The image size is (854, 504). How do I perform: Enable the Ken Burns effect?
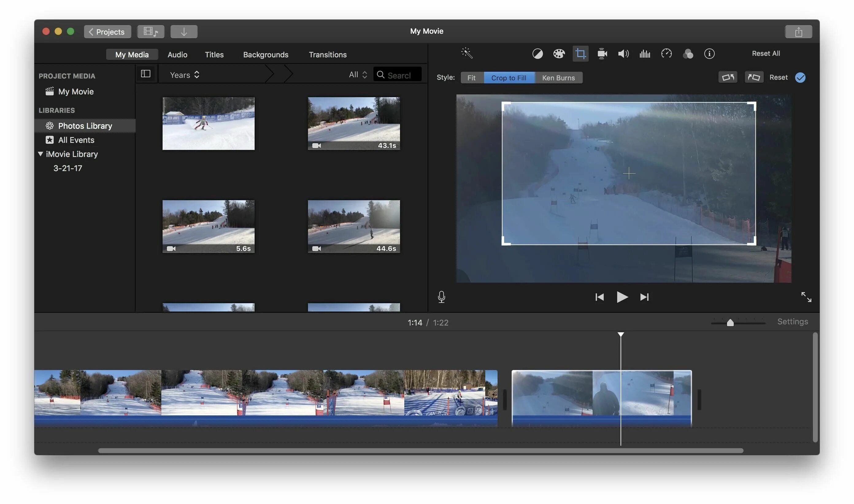[x=558, y=78]
